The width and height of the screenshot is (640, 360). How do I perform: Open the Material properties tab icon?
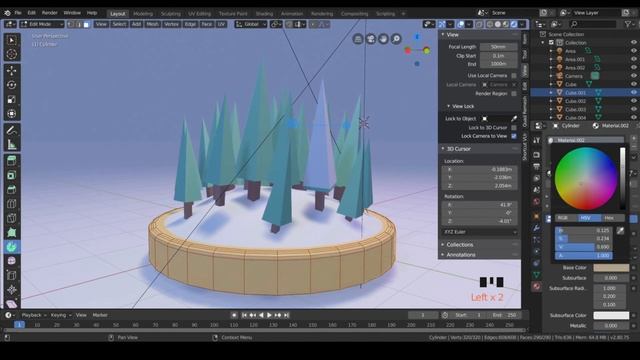click(536, 287)
